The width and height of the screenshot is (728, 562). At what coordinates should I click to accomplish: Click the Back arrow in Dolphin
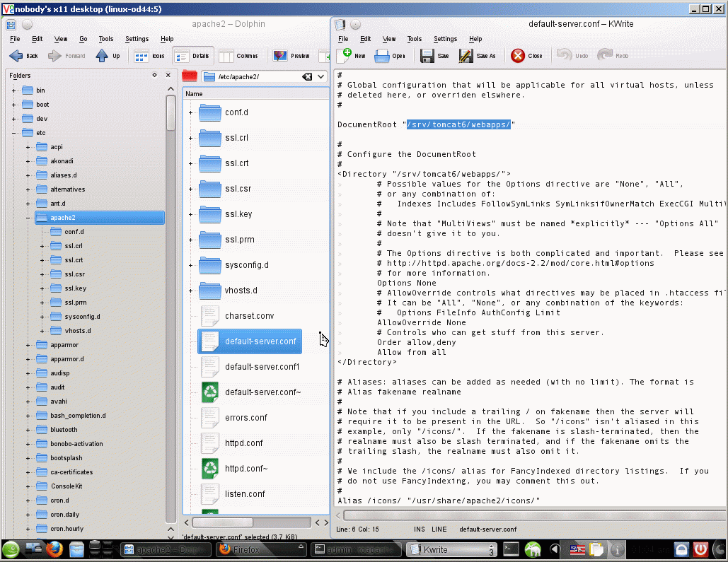(23, 56)
